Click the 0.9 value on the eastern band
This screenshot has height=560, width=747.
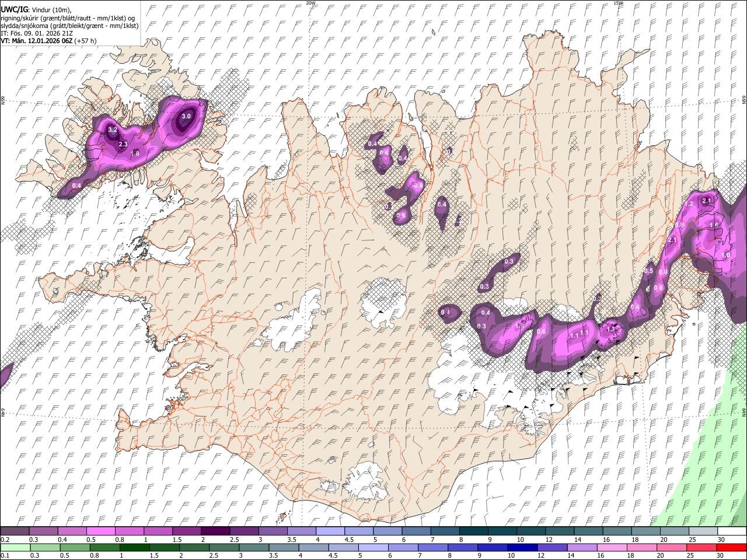coord(679,225)
